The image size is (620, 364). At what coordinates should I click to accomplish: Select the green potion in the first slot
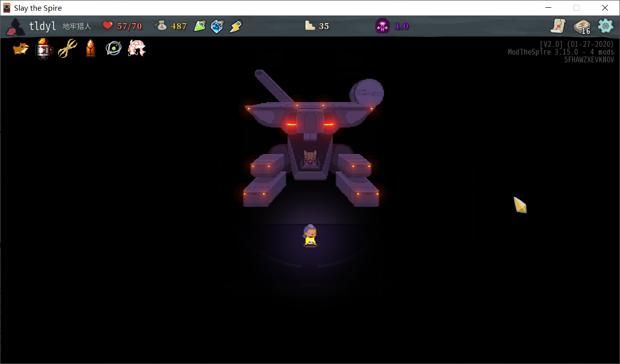(x=200, y=26)
